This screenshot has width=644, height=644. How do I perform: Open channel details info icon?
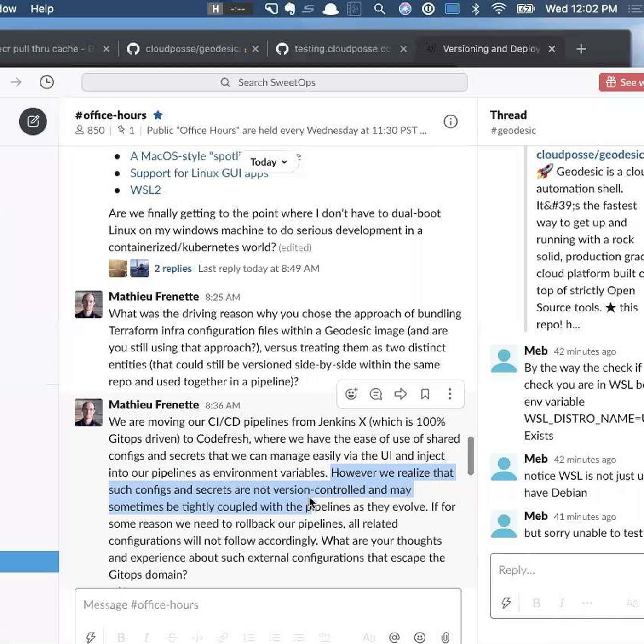pos(450,121)
